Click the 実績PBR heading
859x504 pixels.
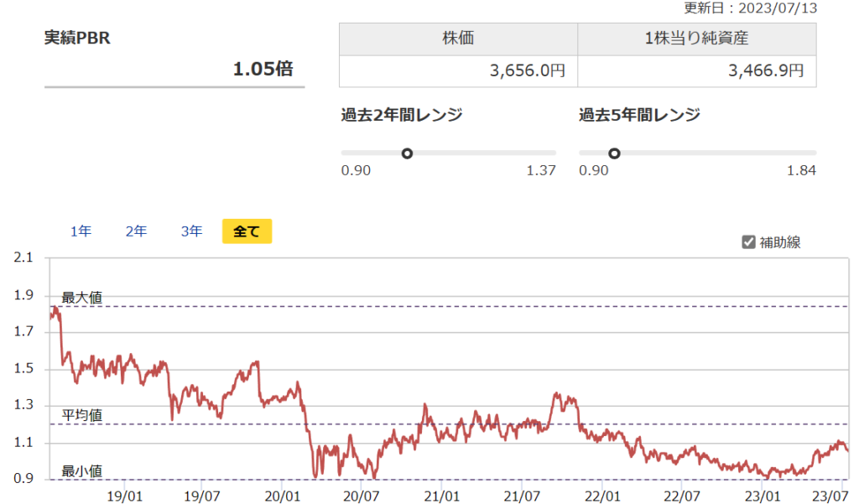(x=77, y=38)
